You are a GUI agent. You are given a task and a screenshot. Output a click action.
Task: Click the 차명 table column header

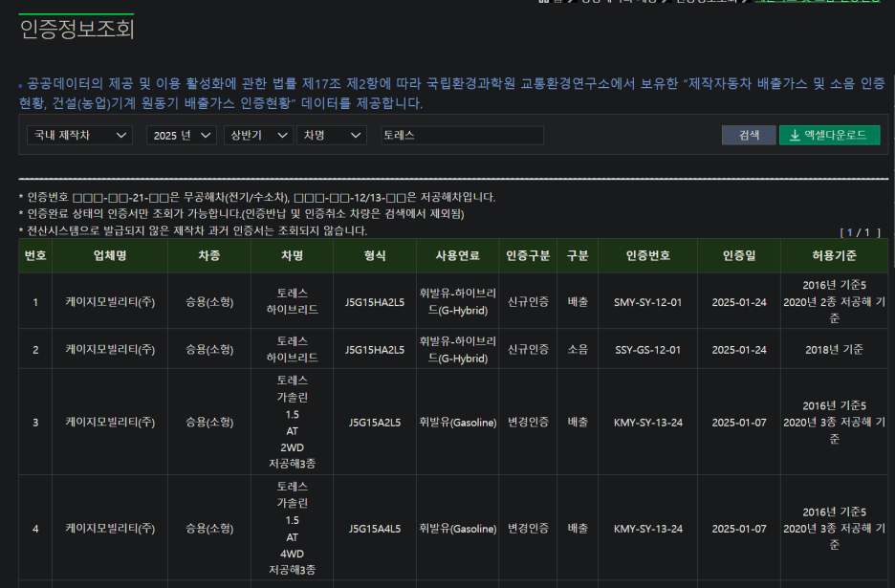(293, 255)
